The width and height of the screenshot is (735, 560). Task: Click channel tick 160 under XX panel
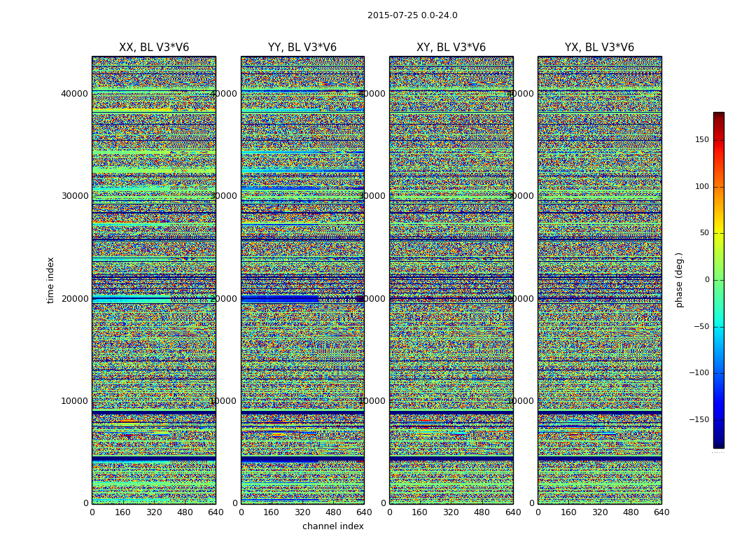[x=122, y=512]
